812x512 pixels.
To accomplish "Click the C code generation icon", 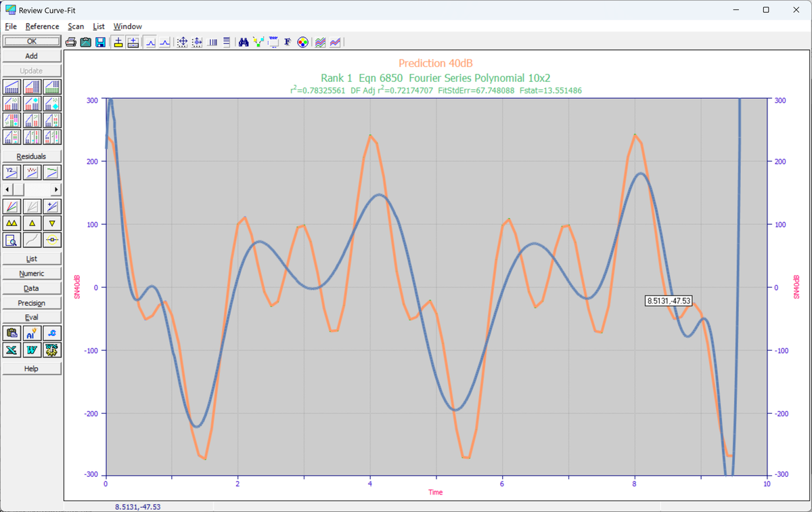I will coord(52,333).
